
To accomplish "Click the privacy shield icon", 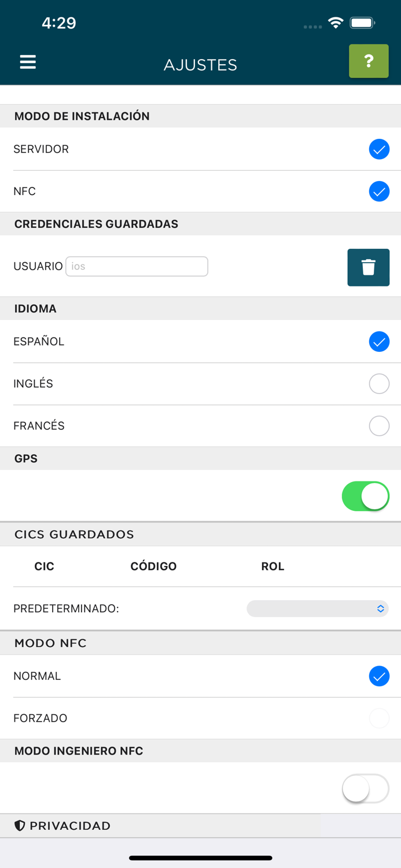I will tap(20, 826).
